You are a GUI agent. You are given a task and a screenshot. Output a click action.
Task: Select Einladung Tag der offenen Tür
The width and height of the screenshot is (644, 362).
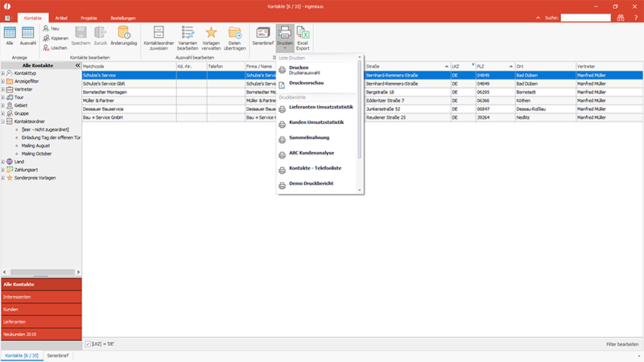click(51, 138)
